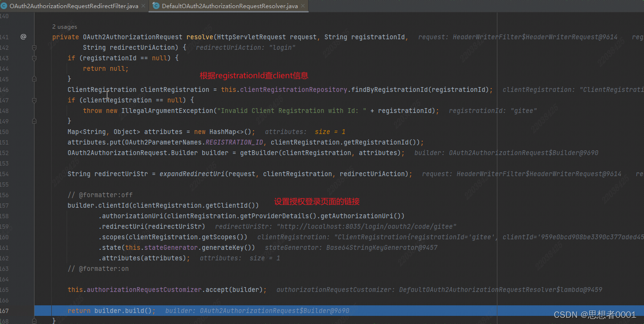Screen dimensions: 644x324
Task: Click the fold end marker after throw statement
Action: [34, 121]
